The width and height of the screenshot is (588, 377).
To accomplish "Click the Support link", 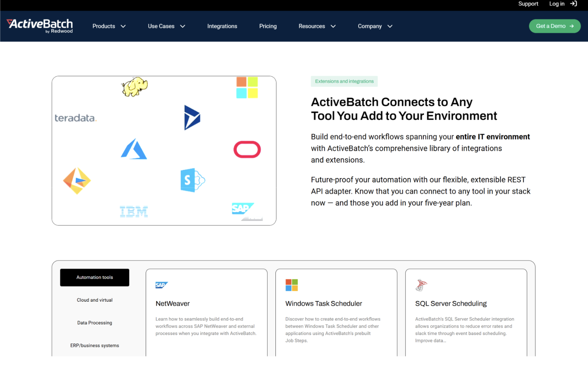I will (528, 4).
